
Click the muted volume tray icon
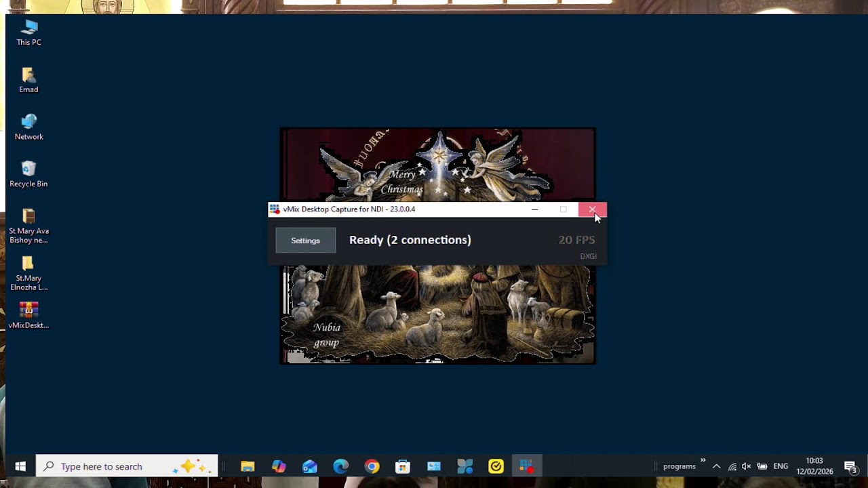[x=747, y=466]
